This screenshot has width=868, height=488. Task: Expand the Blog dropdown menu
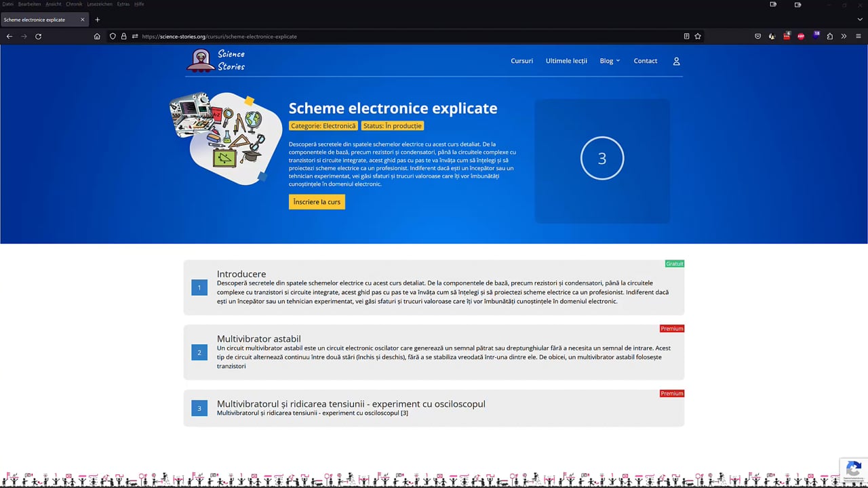(x=610, y=61)
